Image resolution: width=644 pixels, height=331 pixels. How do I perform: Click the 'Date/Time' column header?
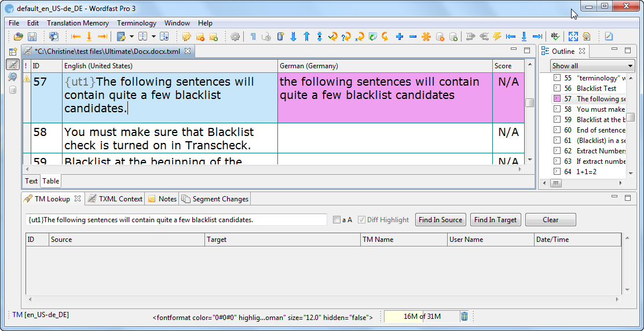(577, 240)
